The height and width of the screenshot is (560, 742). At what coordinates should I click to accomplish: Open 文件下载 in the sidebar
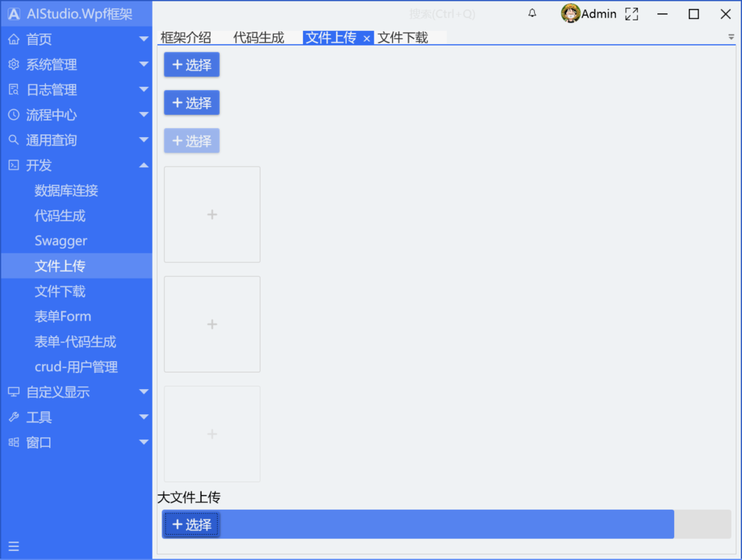pyautogui.click(x=59, y=291)
